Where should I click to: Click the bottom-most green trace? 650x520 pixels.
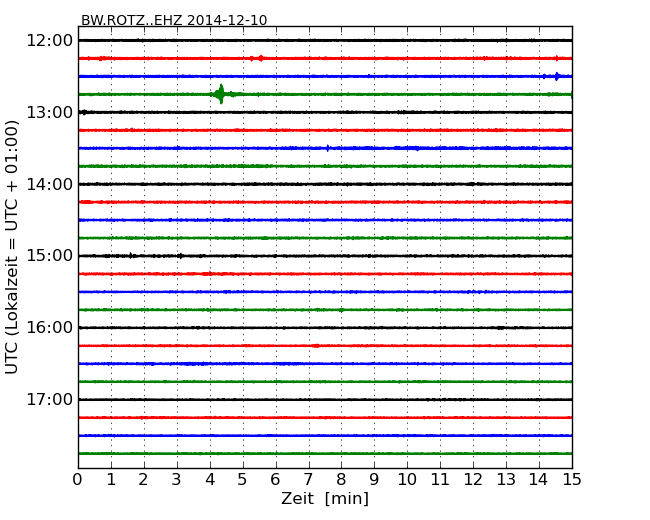tap(325, 454)
